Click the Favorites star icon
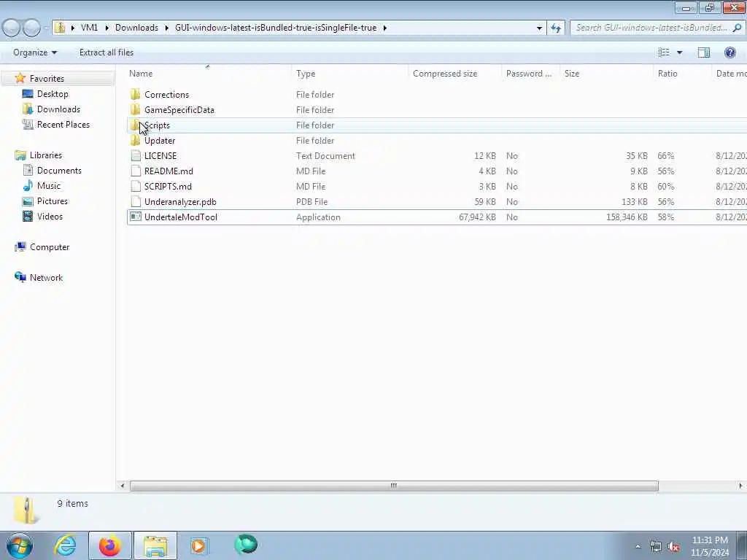Screen dimensions: 747x560 pos(20,78)
